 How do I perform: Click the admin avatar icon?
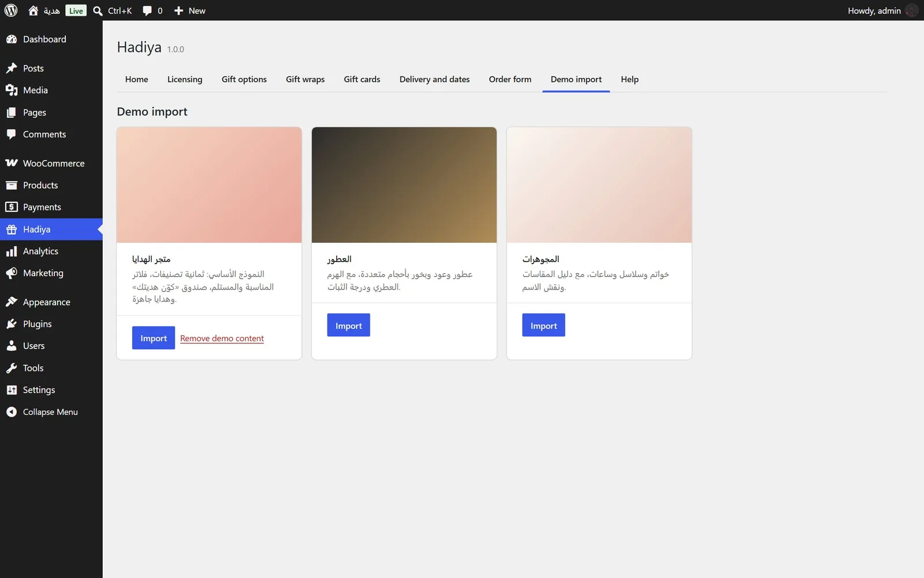[911, 10]
